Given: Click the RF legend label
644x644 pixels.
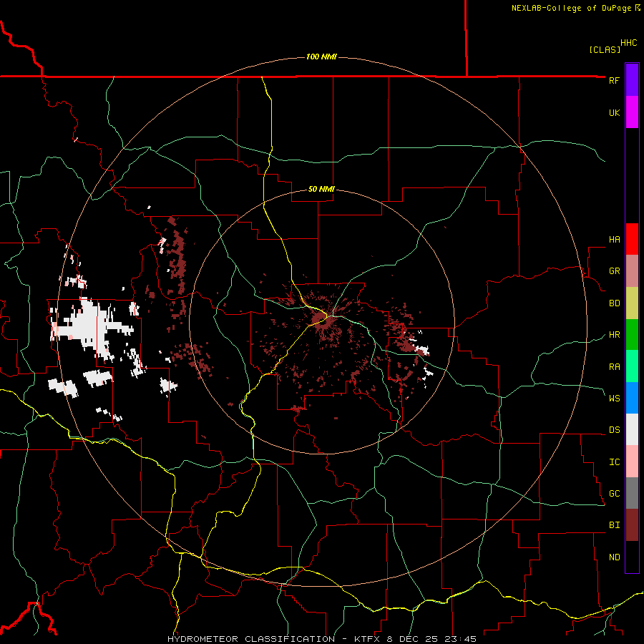Looking at the screenshot, I should tap(614, 80).
